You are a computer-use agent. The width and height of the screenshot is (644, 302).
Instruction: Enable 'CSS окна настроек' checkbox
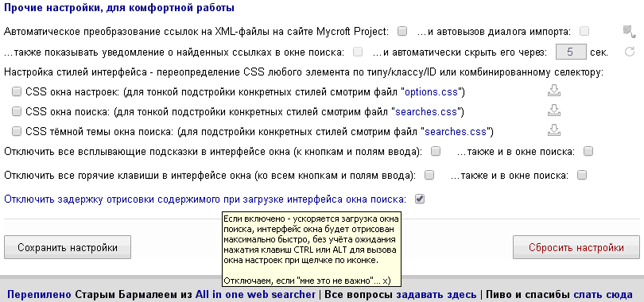coord(17,91)
